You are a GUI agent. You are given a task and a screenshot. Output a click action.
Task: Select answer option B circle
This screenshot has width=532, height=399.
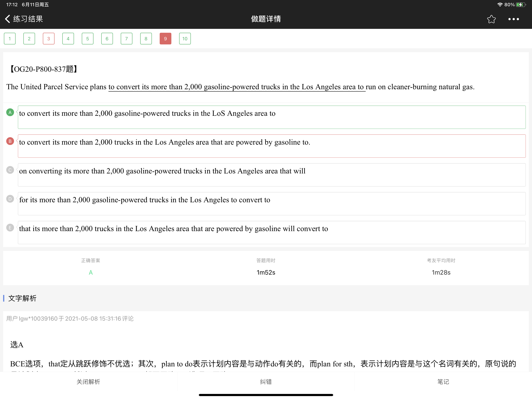tap(10, 141)
